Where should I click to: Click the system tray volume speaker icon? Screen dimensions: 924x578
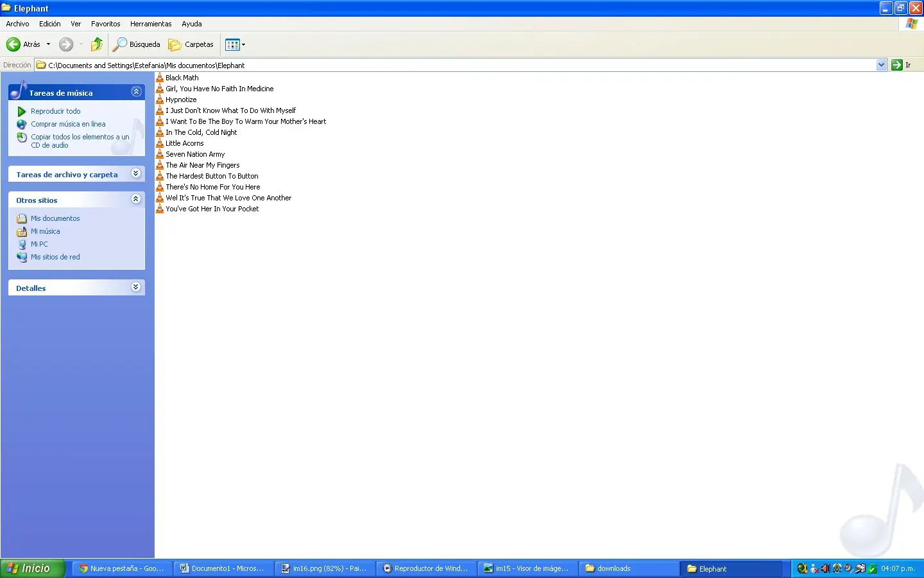[x=826, y=568]
